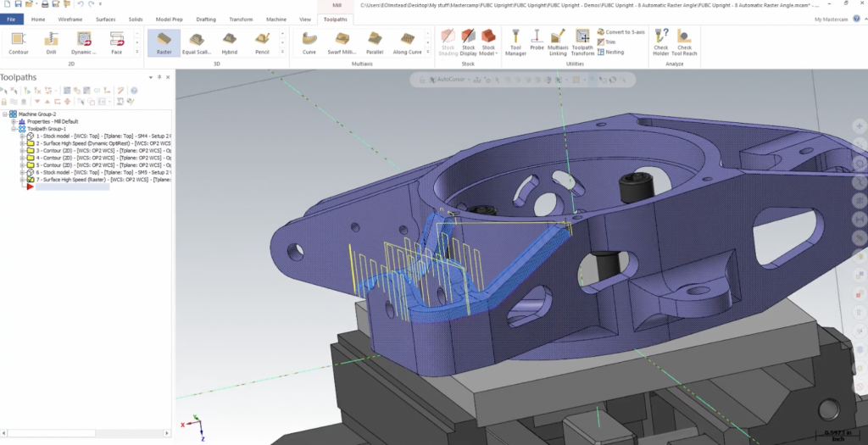Run Check Holder analysis
This screenshot has height=445, width=868.
tap(661, 43)
